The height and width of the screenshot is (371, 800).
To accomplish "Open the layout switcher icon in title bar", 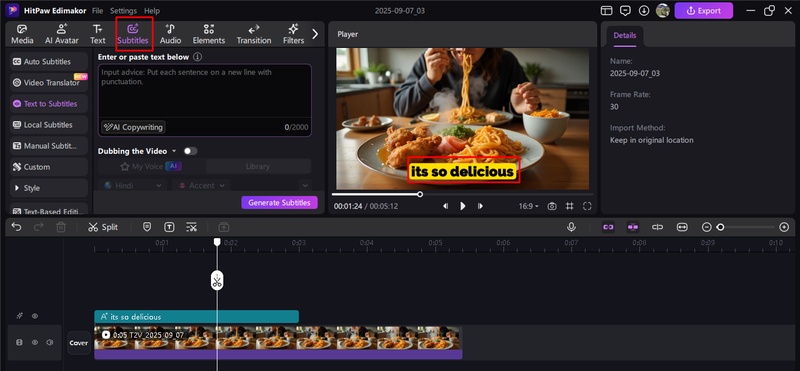I will click(x=606, y=11).
